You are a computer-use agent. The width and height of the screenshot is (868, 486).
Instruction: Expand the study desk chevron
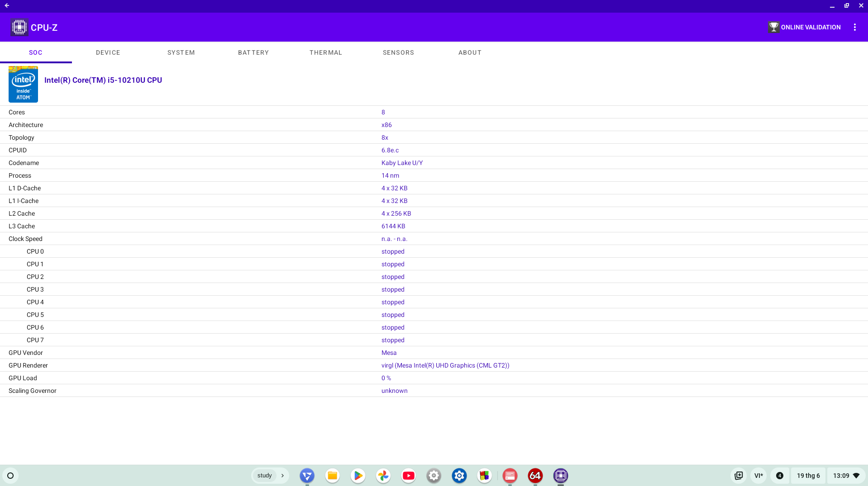click(282, 476)
